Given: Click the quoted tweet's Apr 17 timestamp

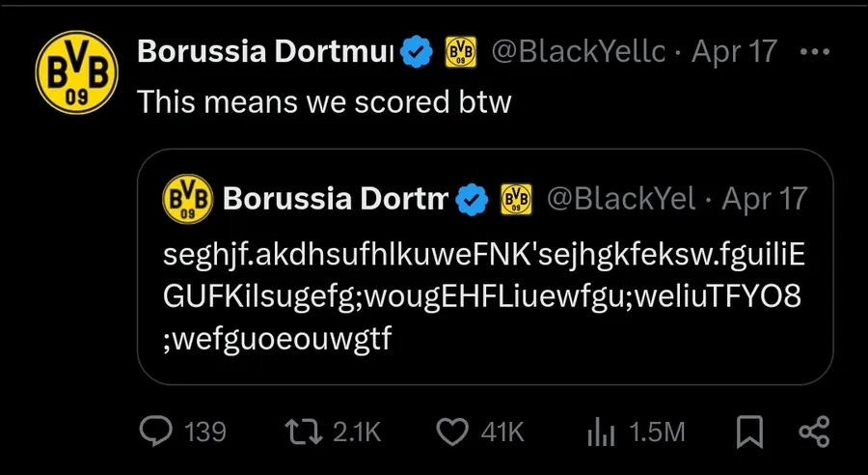Looking at the screenshot, I should click(764, 199).
